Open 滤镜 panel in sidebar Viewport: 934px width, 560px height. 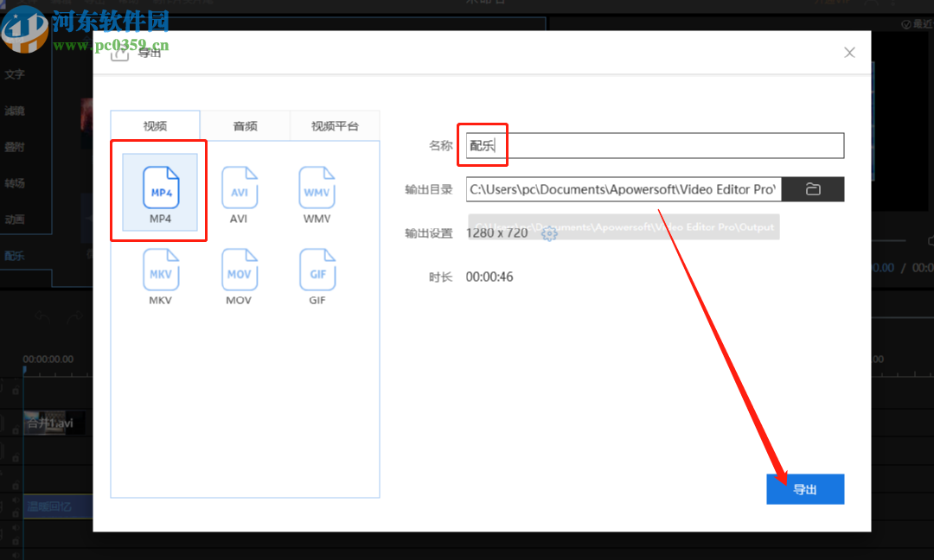[15, 111]
